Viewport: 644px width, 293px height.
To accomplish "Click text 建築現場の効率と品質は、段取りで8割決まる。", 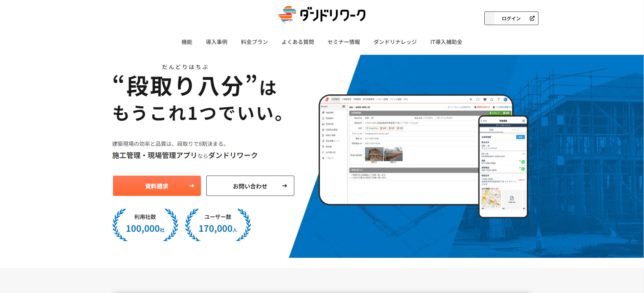I will point(170,144).
